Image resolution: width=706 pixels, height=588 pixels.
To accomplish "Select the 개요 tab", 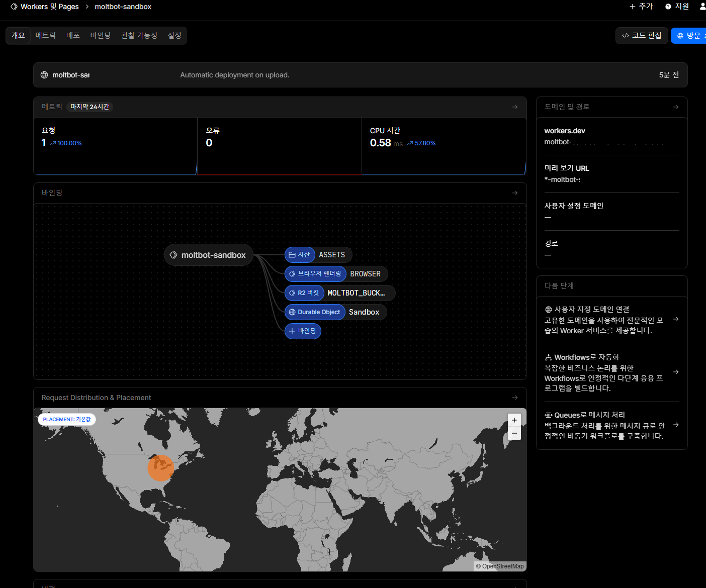I will 18,35.
